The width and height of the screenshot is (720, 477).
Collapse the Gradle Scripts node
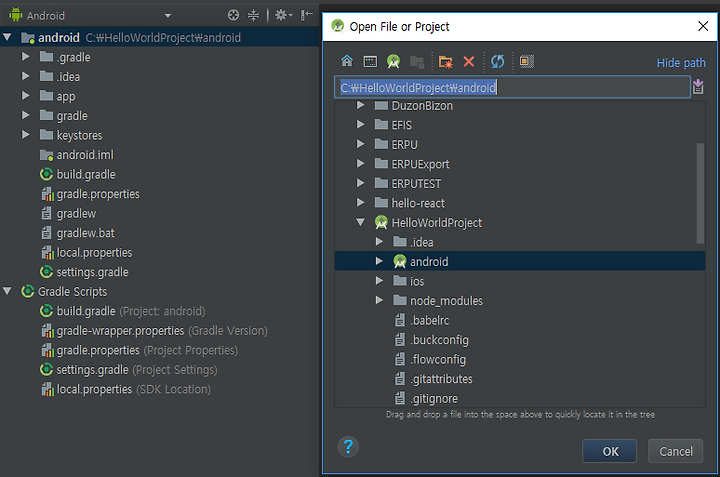7,291
